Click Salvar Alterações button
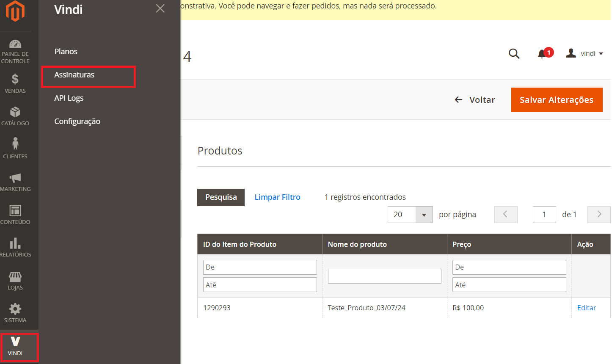This screenshot has height=364, width=612. (557, 100)
